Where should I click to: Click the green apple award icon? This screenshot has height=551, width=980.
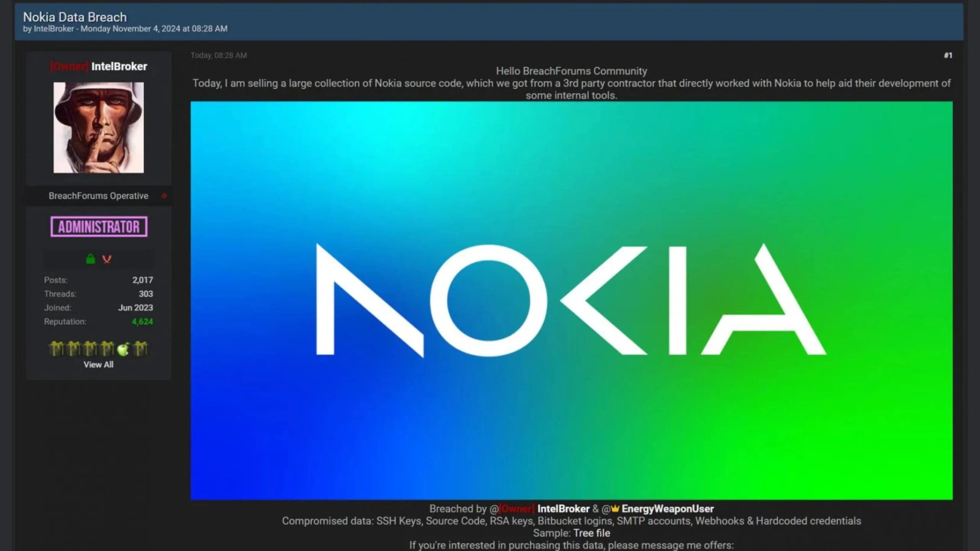point(123,349)
